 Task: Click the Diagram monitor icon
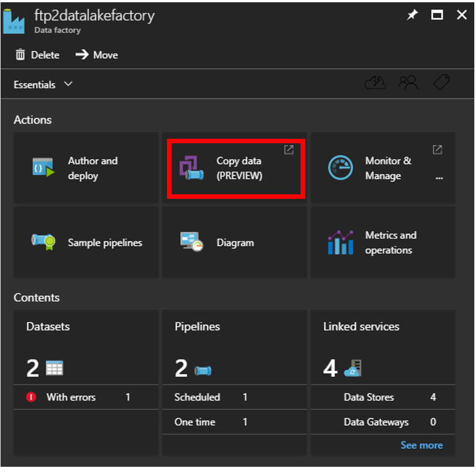tap(191, 242)
